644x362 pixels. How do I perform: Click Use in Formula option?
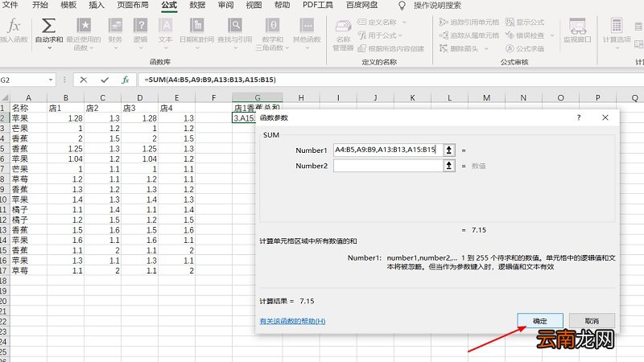(380, 35)
